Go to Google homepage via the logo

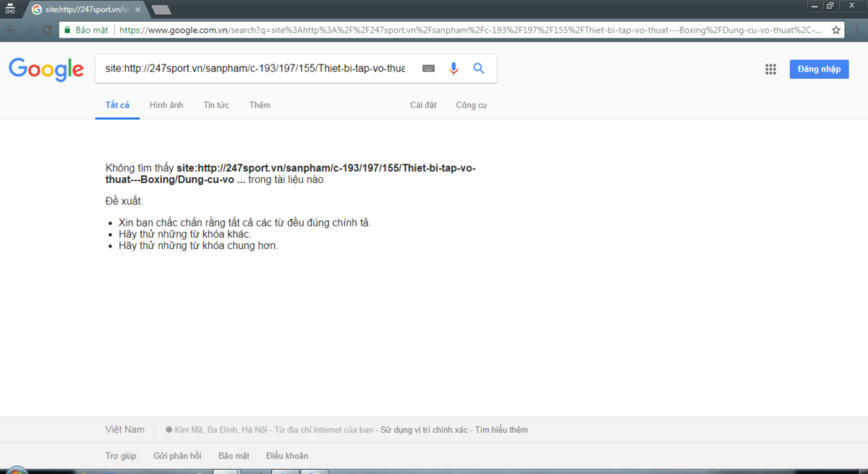tap(46, 69)
